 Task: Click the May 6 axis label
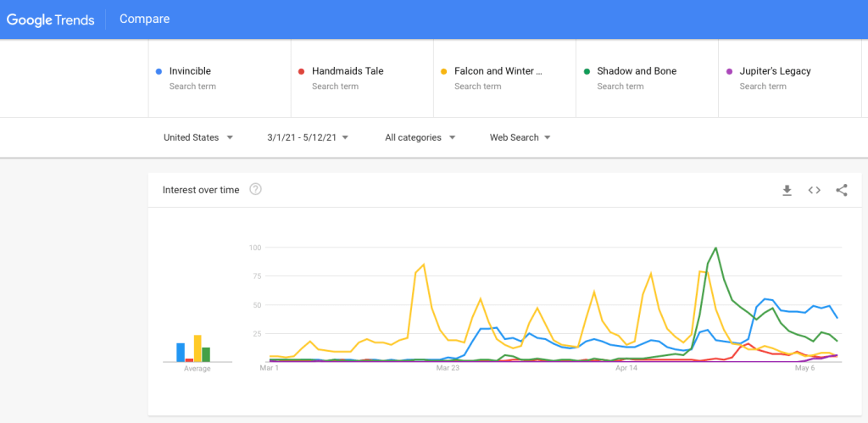click(x=805, y=367)
